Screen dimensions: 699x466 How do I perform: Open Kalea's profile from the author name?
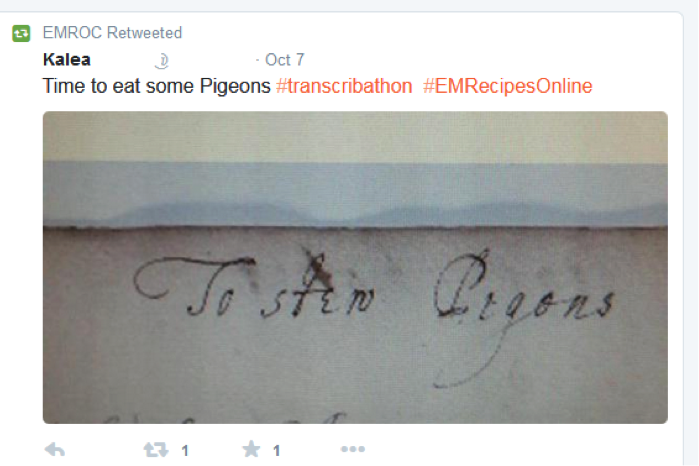coord(67,60)
